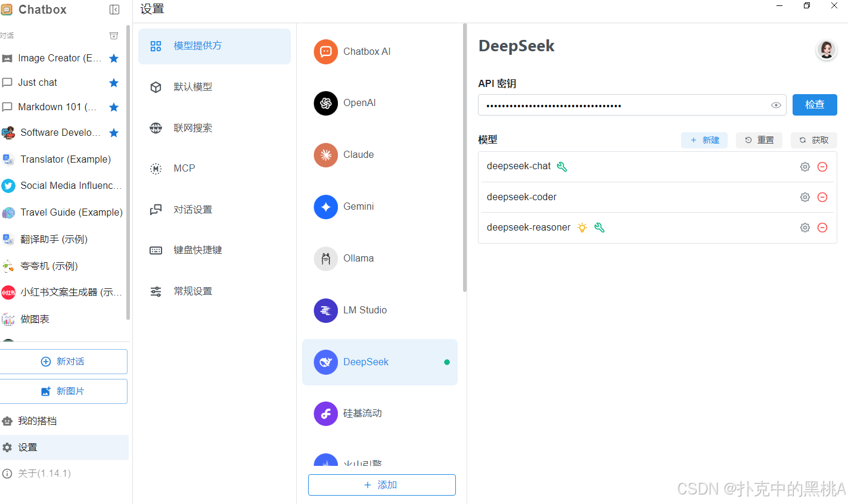Image resolution: width=848 pixels, height=504 pixels.
Task: Unstar the Software Developer conversation
Action: point(114,133)
